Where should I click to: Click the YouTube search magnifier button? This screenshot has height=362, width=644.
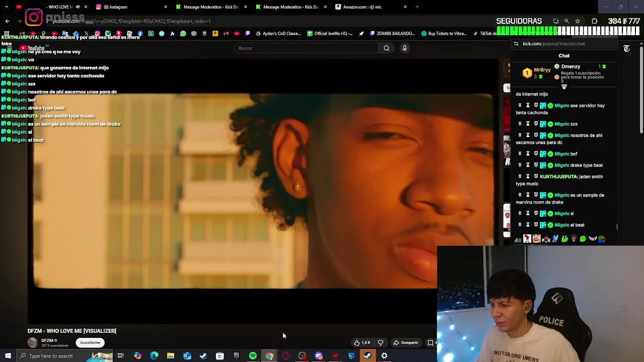(386, 48)
